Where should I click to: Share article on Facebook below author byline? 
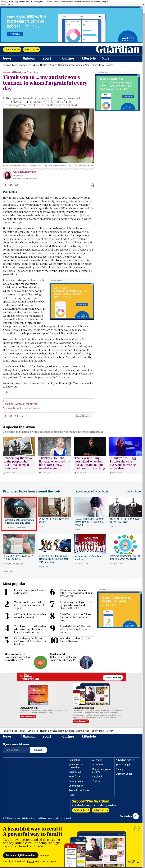[x=5, y=185]
